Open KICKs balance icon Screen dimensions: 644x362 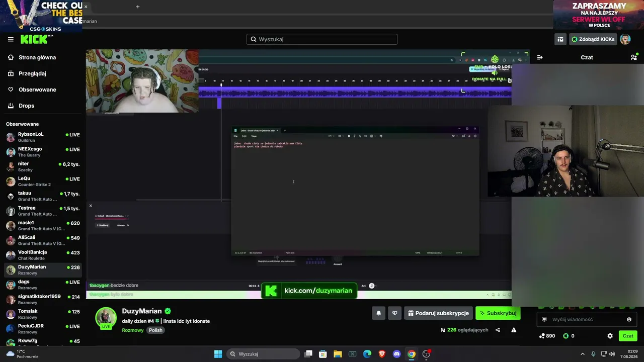click(566, 336)
